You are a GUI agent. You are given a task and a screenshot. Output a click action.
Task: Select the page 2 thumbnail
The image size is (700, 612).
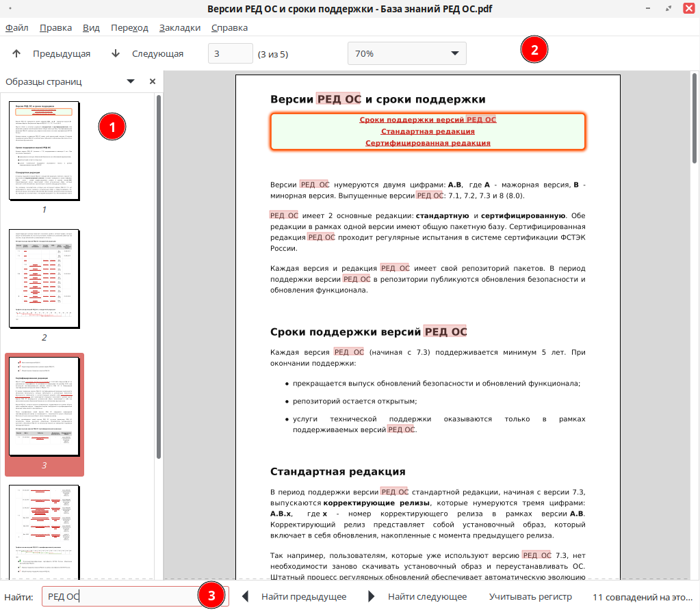[x=44, y=280]
